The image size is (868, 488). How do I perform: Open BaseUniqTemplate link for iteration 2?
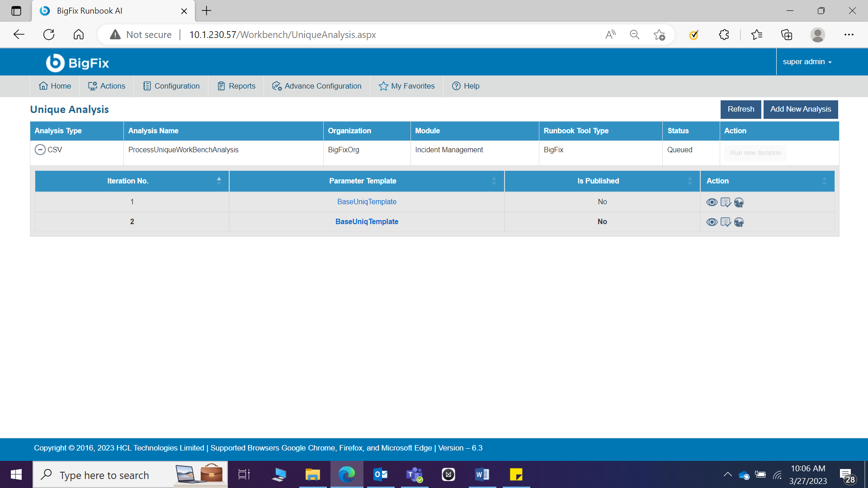pos(367,221)
